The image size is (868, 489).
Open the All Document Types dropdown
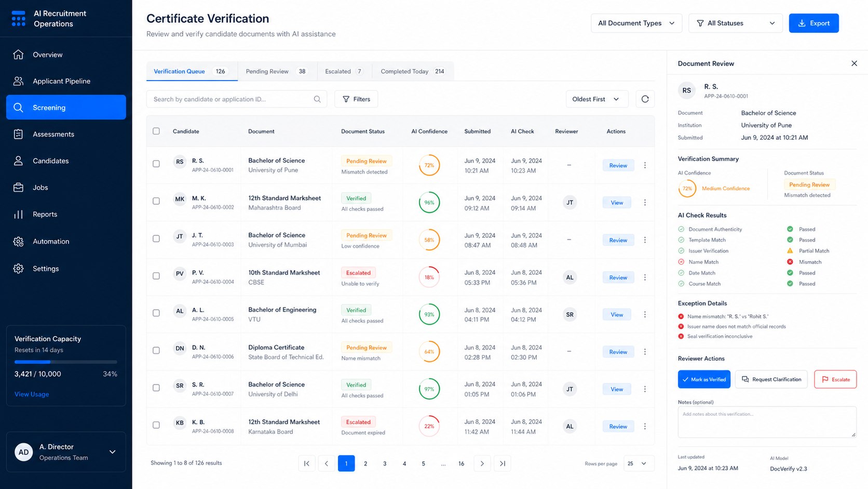click(636, 23)
